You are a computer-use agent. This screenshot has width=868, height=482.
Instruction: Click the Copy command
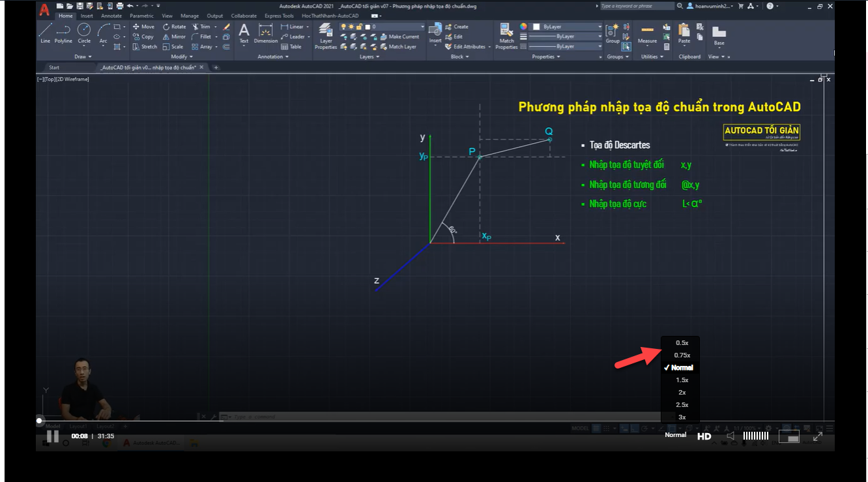(x=143, y=37)
